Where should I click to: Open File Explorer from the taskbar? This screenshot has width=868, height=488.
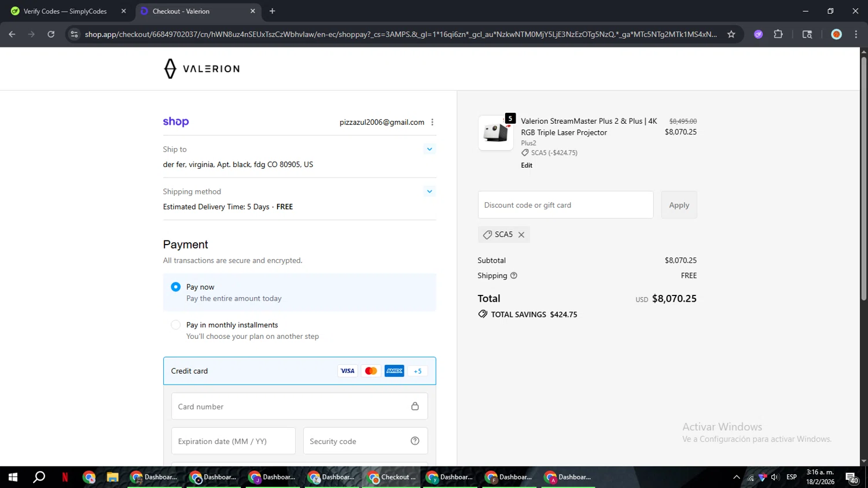(112, 477)
